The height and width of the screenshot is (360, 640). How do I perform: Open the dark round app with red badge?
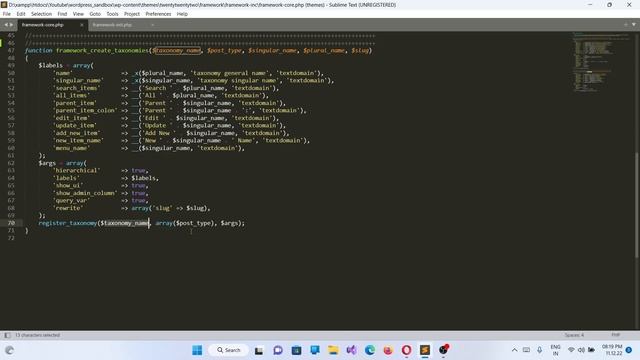point(444,350)
